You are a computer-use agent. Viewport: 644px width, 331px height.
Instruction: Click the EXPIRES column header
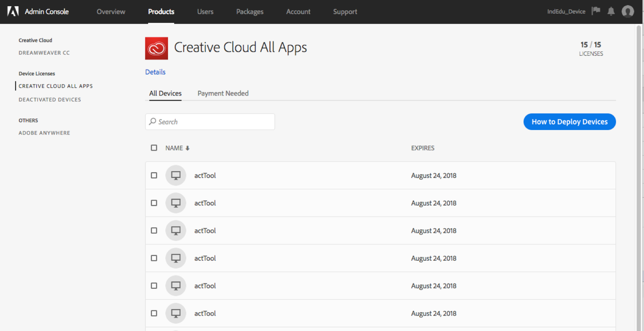tap(423, 148)
